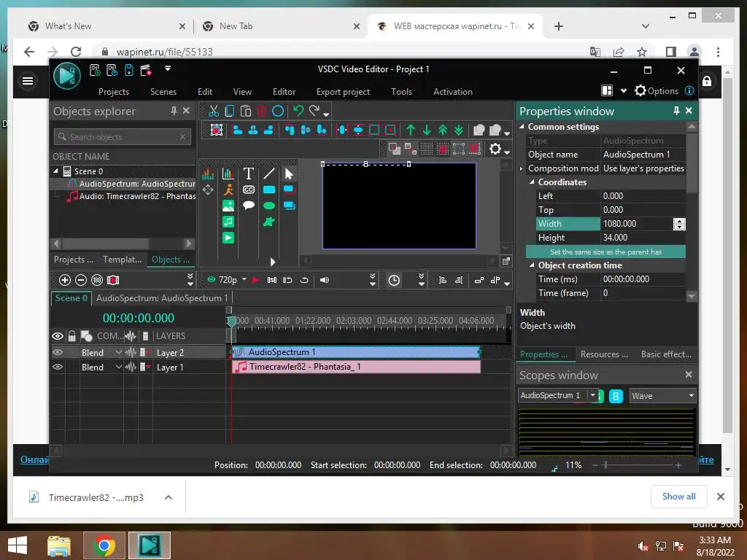Toggle the audio waveform for Layer 2
747x560 pixels.
(130, 352)
